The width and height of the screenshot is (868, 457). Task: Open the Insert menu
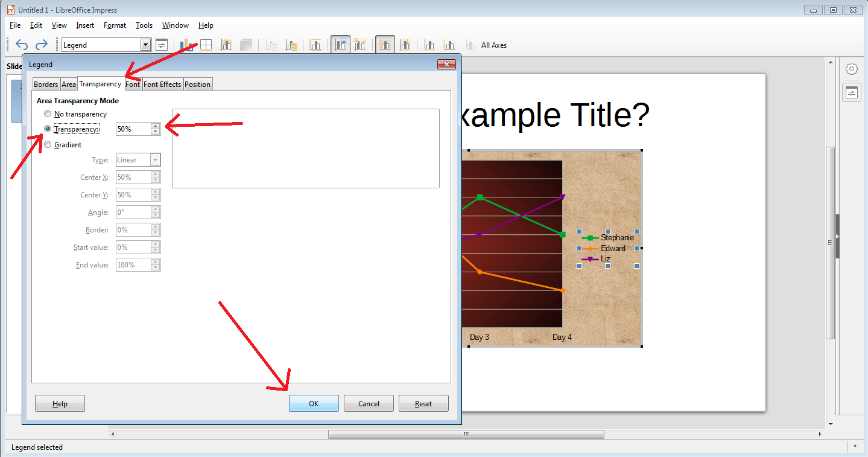85,25
